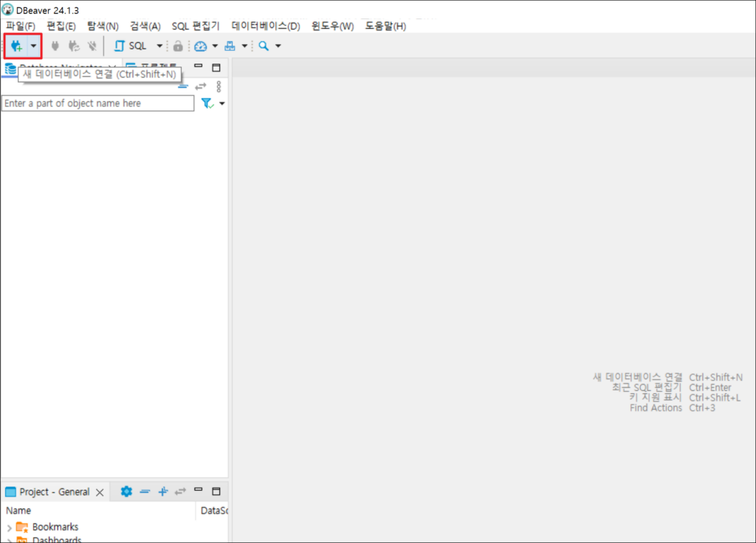The height and width of the screenshot is (543, 756).
Task: Maximize the Database Navigator panel
Action: (216, 67)
